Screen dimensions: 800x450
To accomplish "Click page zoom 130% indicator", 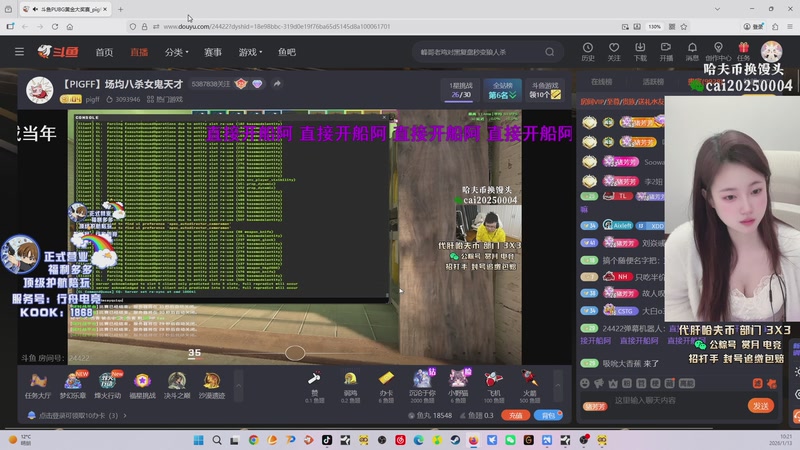I will point(655,27).
